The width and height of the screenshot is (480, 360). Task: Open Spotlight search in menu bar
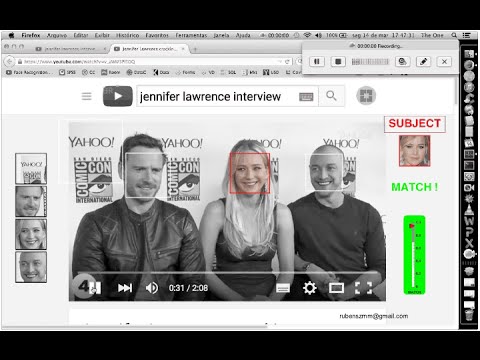tap(454, 35)
